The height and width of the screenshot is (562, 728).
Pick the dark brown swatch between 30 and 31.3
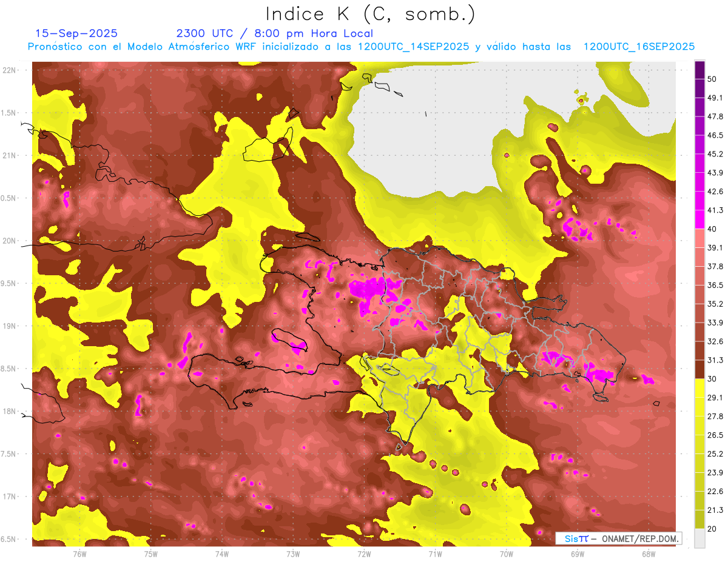click(699, 369)
